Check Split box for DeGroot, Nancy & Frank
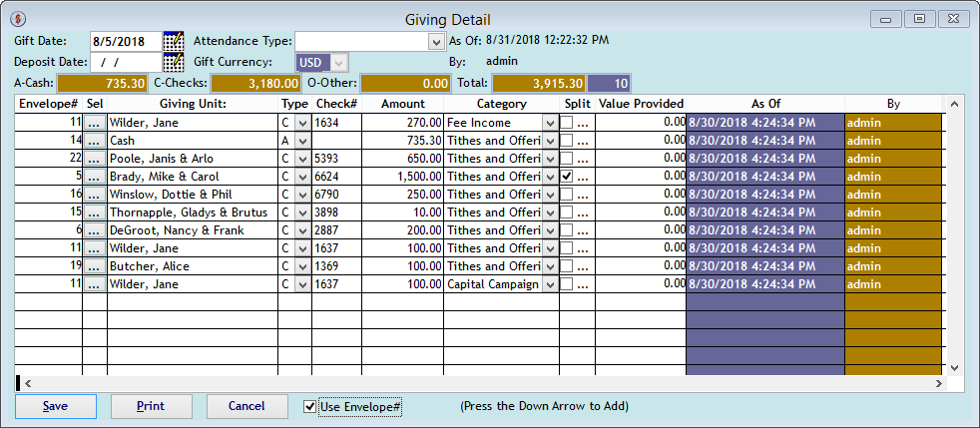This screenshot has width=980, height=428. [x=567, y=230]
